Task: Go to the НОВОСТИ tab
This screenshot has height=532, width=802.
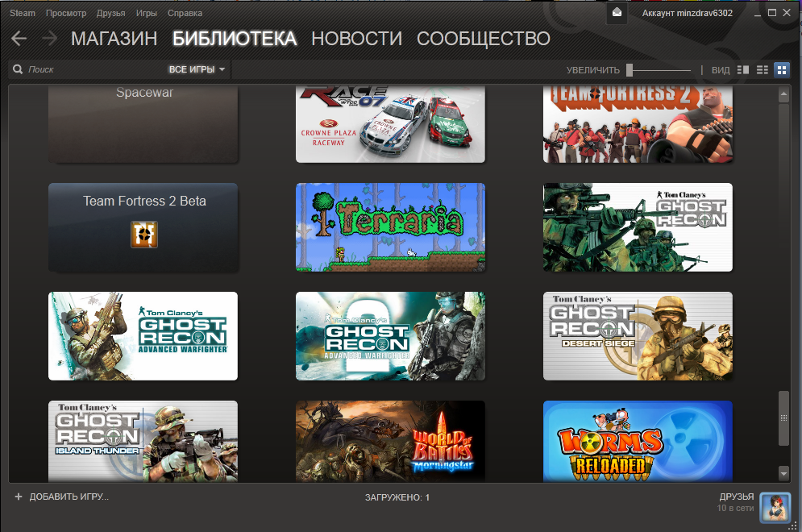Action: pos(356,39)
